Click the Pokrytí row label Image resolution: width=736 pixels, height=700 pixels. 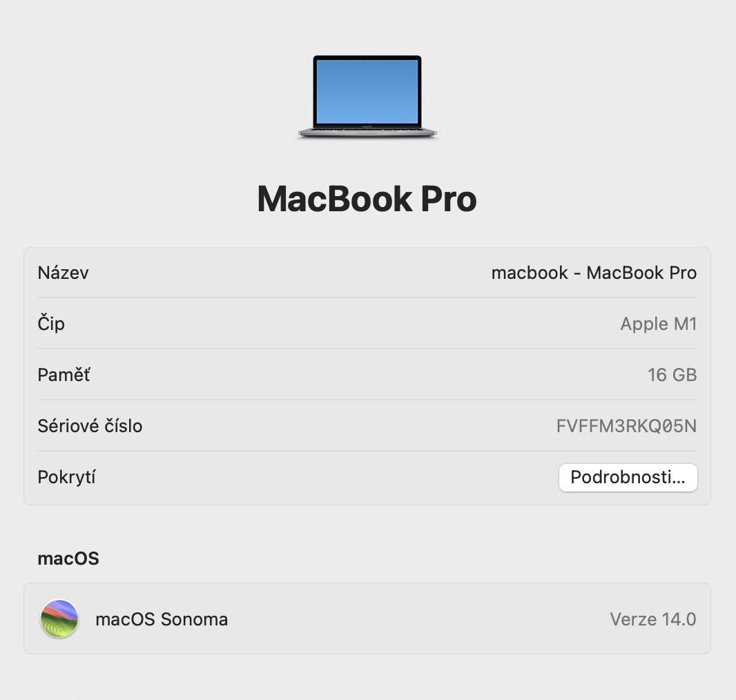[67, 477]
